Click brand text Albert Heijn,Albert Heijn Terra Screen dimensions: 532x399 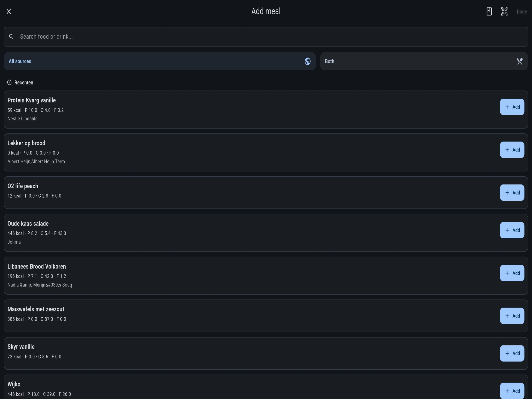[36, 161]
